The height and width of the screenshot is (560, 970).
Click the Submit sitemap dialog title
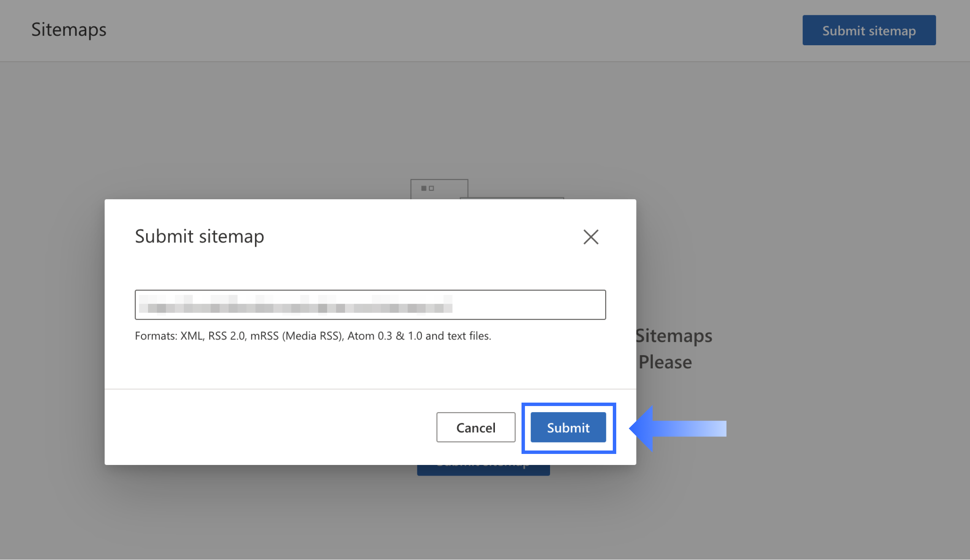199,236
